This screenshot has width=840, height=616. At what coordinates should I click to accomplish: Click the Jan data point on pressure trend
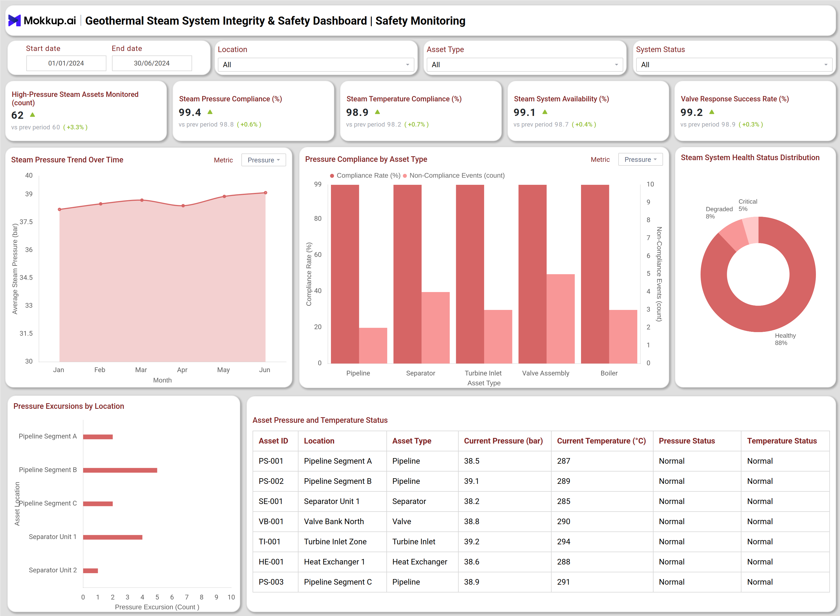60,209
